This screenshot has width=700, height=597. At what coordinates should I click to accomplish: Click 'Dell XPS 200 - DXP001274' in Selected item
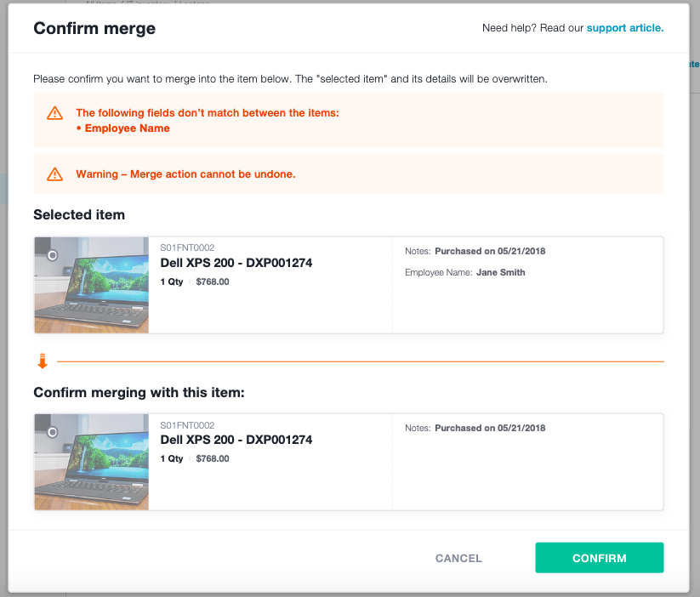pos(236,263)
